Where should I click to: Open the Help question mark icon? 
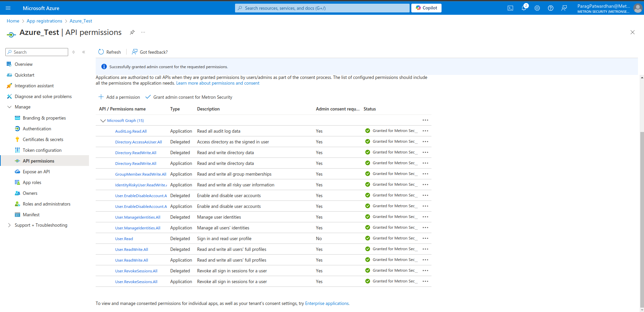(551, 8)
